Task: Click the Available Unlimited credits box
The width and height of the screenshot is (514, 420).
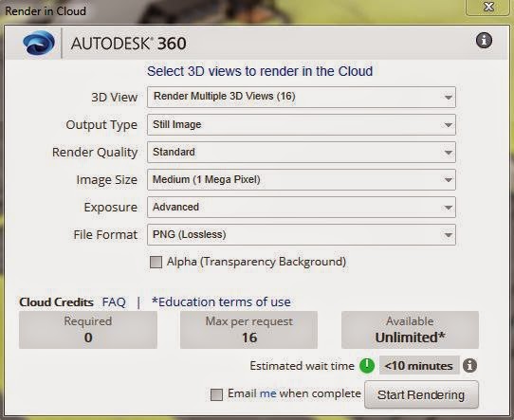Action: pyautogui.click(x=410, y=330)
